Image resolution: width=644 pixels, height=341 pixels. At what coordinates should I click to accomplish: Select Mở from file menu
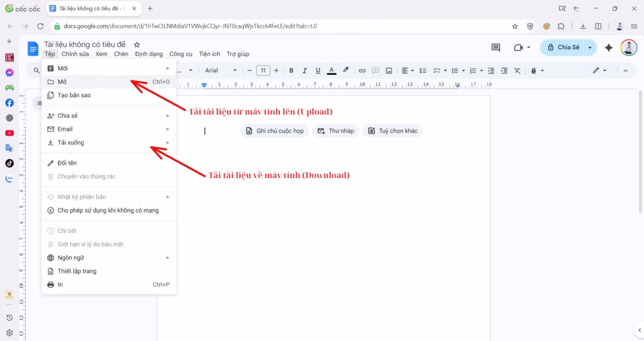tap(109, 82)
